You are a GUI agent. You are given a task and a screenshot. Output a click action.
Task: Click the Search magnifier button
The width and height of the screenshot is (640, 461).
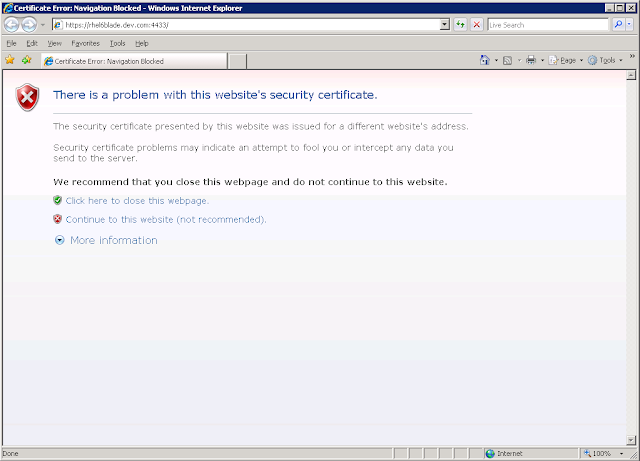point(618,24)
